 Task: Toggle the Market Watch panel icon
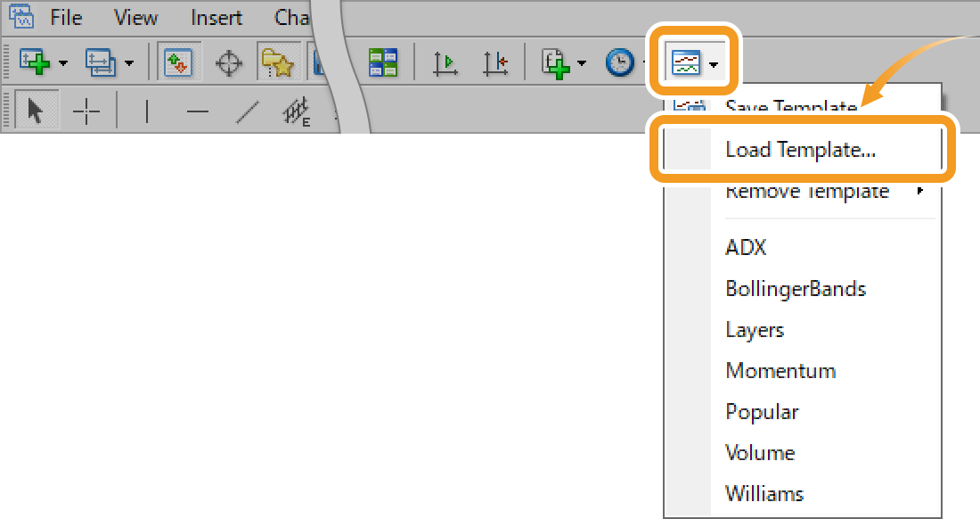pos(178,62)
